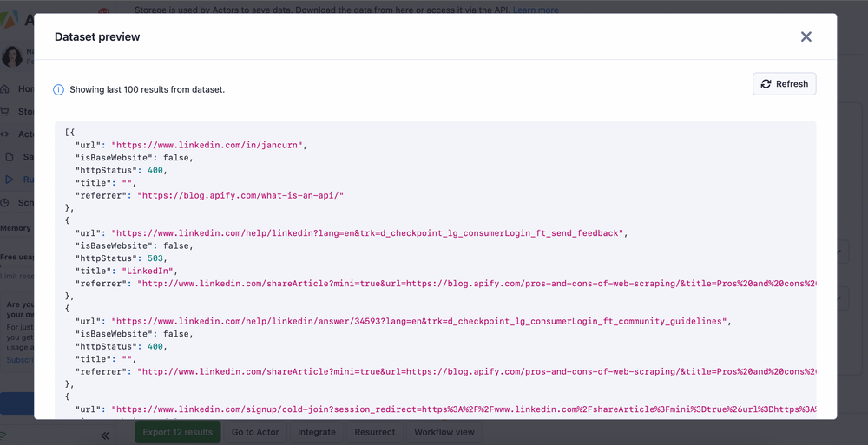
Task: Follow the Learn more link
Action: [536, 10]
